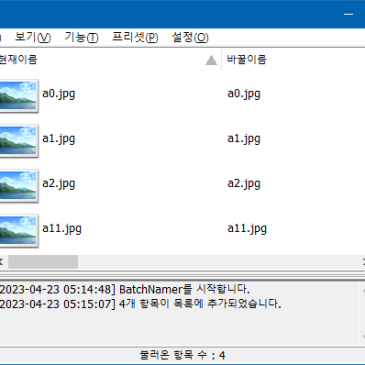Select the a11.jpg thumbnail icon
This screenshot has height=365, width=365.
coord(18,231)
